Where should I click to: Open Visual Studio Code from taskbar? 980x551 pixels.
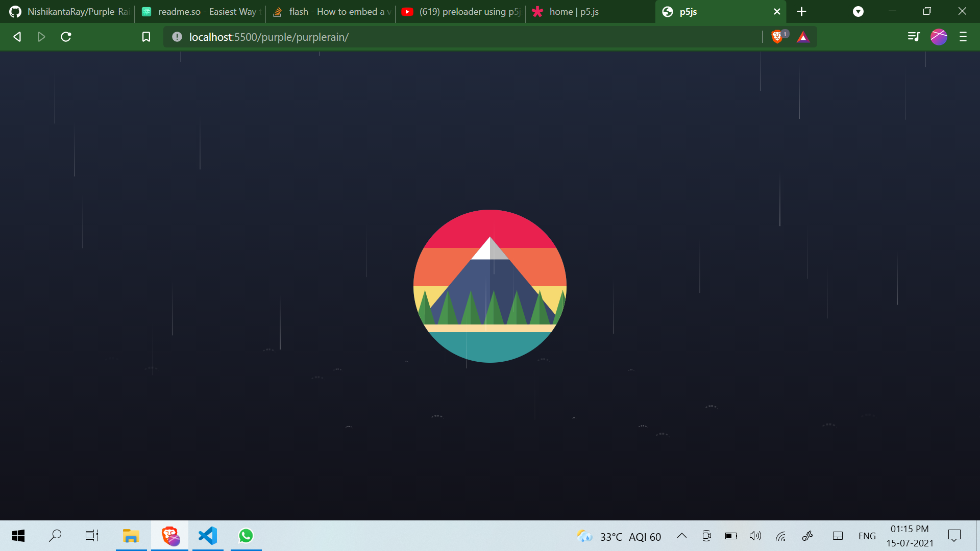point(208,536)
